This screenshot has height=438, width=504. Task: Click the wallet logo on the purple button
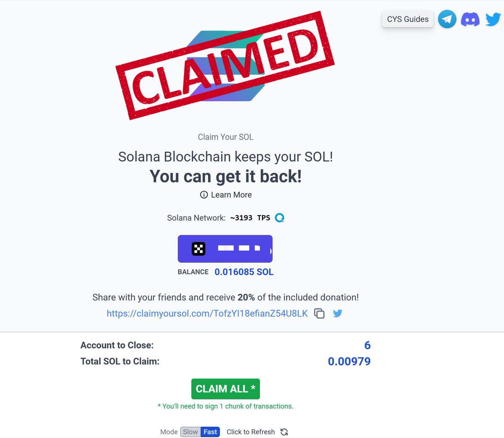pyautogui.click(x=199, y=249)
